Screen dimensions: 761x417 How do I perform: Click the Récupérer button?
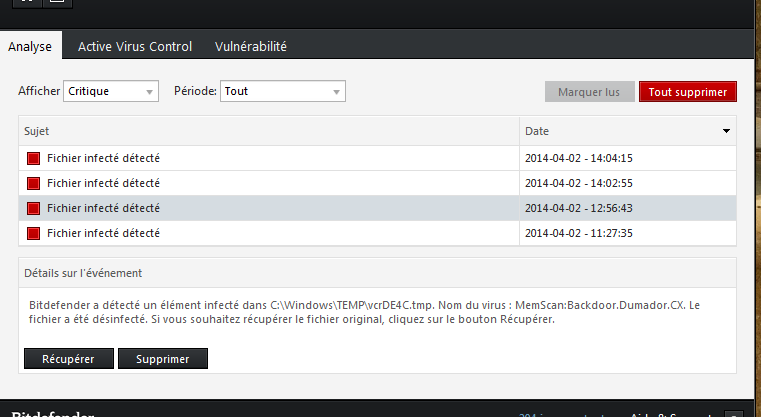[68, 359]
